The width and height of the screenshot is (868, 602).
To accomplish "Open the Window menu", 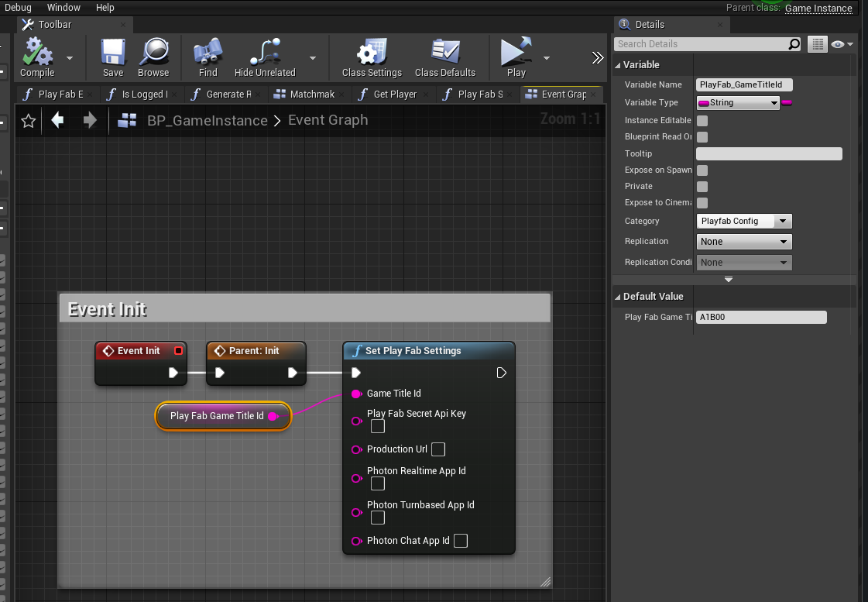I will tap(63, 8).
